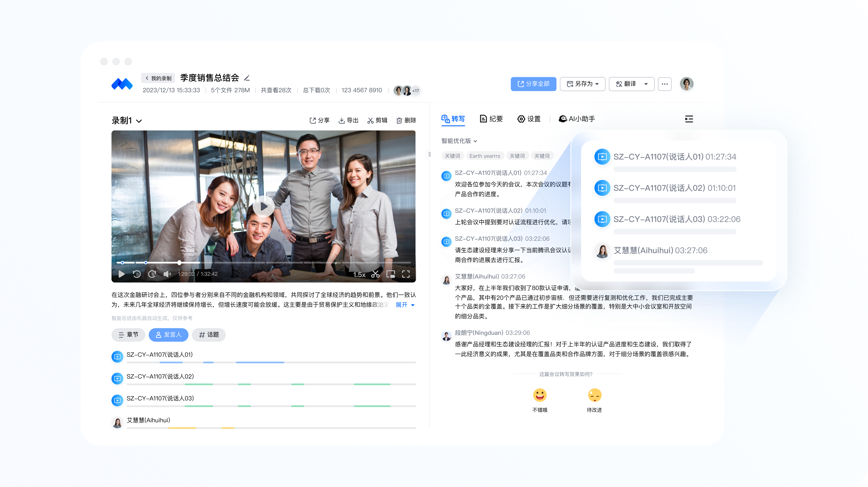Enter fullscreen video mode
Screen dimensions: 868x487
406,274
